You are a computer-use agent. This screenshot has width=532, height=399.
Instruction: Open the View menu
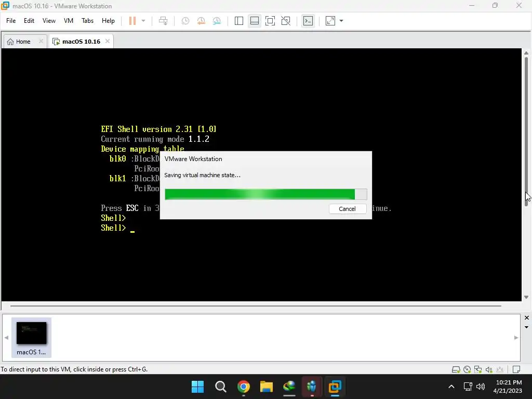(49, 21)
